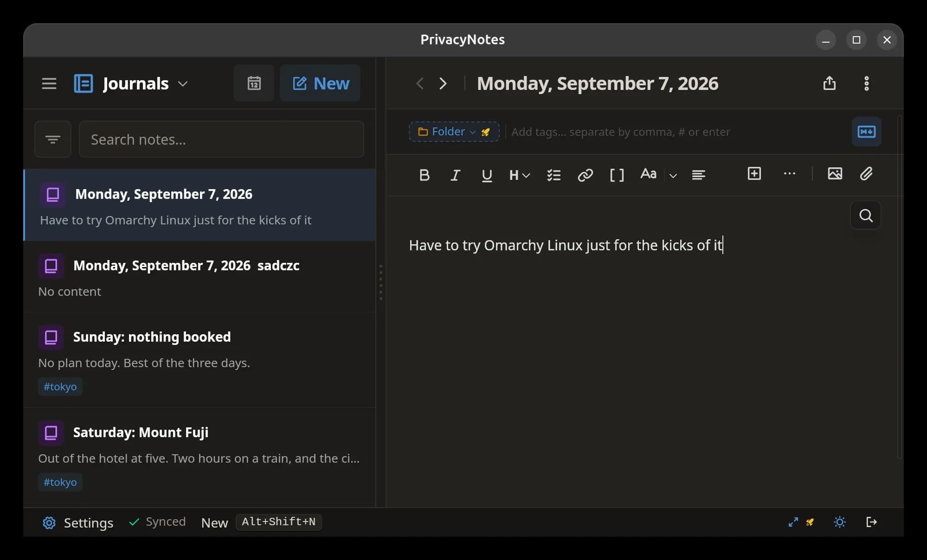Open the note's three-dot more menu
927x560 pixels.
tap(867, 83)
